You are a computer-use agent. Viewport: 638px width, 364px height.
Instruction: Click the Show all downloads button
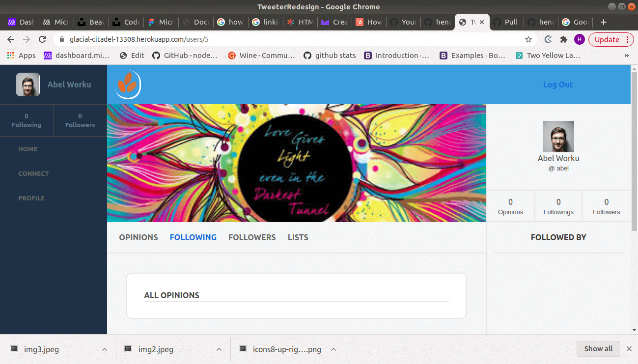[x=598, y=349]
